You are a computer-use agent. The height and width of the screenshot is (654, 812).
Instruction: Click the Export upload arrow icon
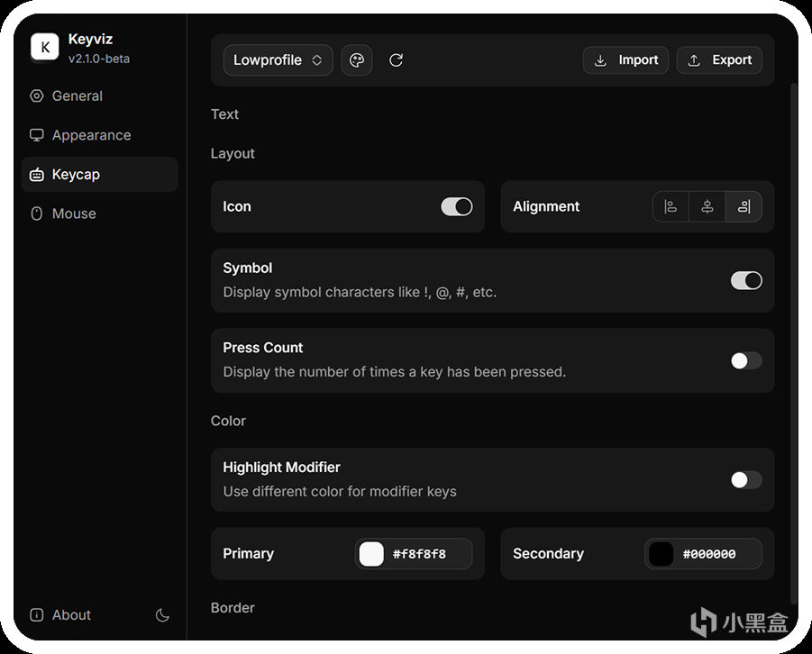pos(694,60)
